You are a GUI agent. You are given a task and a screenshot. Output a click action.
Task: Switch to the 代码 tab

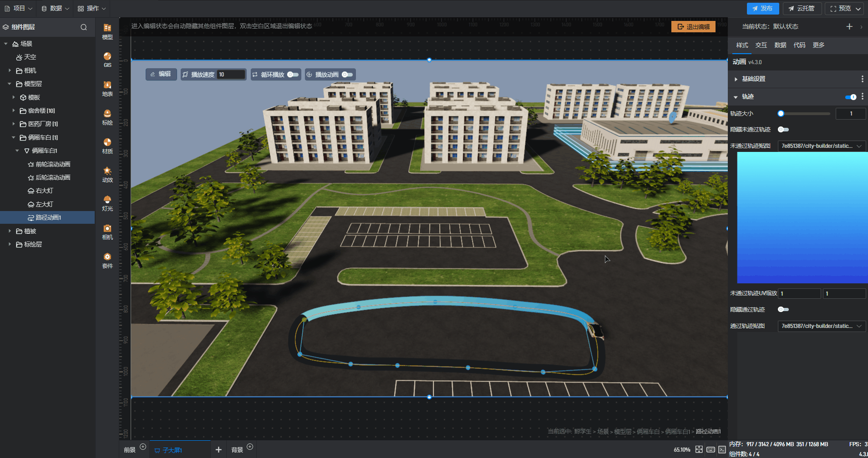[799, 45]
